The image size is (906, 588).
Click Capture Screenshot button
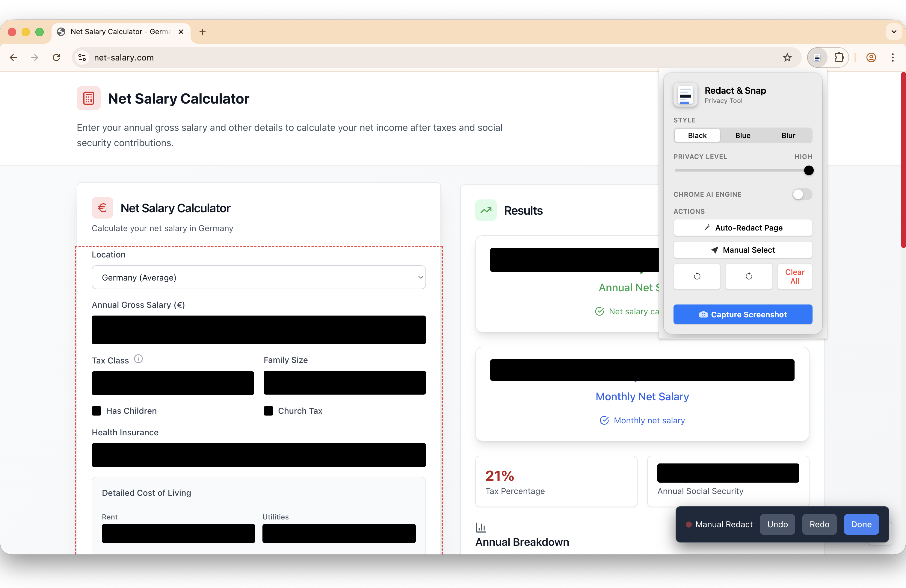(743, 315)
